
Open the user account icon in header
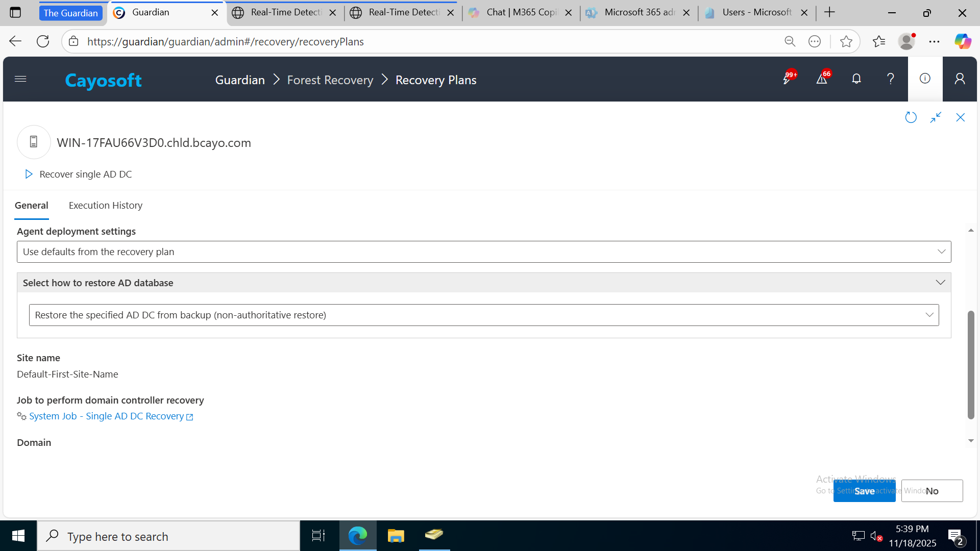[960, 79]
